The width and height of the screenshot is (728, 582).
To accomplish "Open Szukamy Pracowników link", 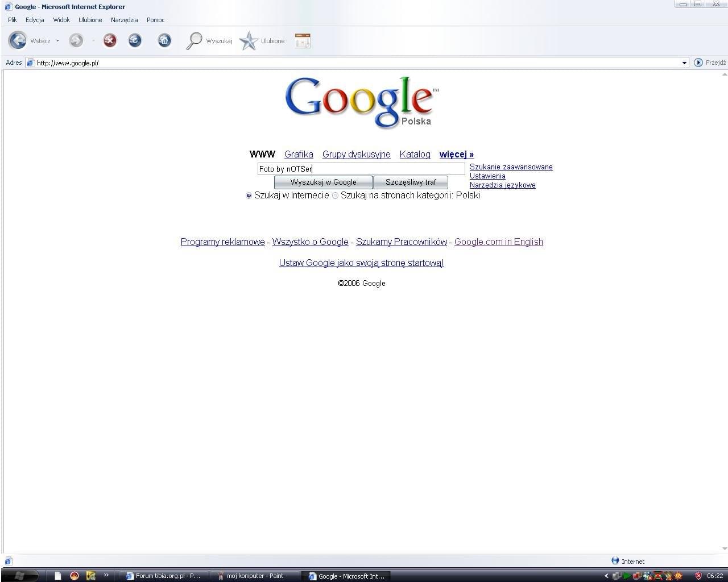I will click(x=402, y=242).
